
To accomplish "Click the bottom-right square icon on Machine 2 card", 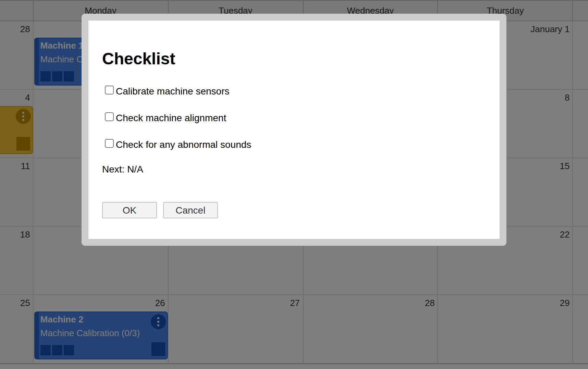I will (158, 349).
